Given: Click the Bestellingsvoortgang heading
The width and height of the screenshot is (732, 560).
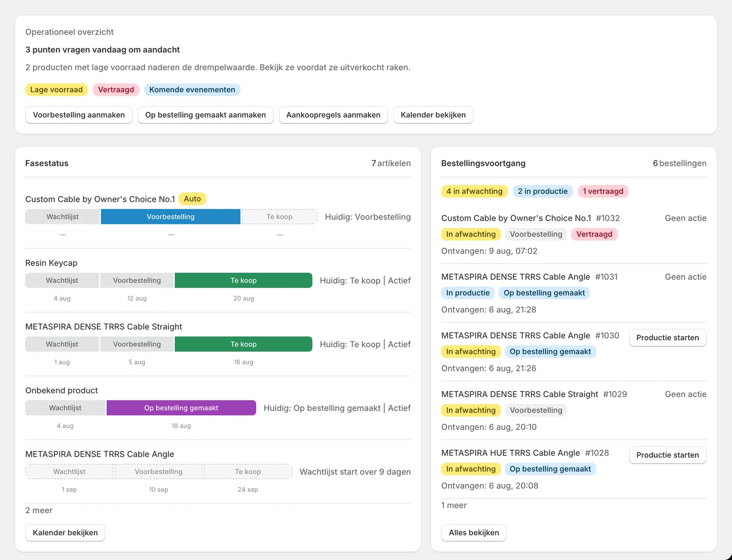Looking at the screenshot, I should click(484, 163).
